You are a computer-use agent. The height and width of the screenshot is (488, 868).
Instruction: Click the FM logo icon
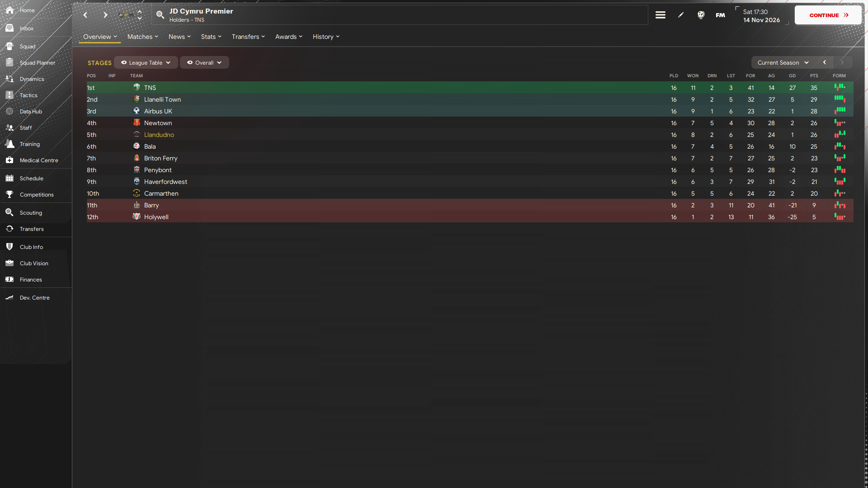tap(720, 15)
